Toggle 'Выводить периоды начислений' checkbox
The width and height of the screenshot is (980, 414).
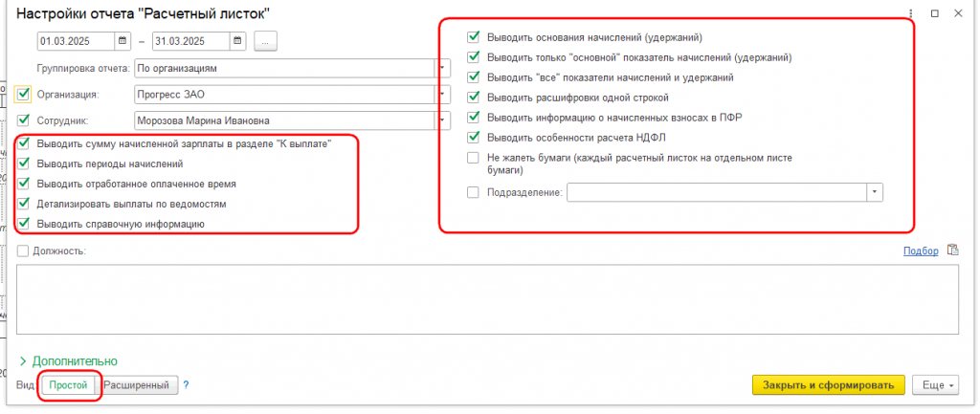pyautogui.click(x=24, y=164)
